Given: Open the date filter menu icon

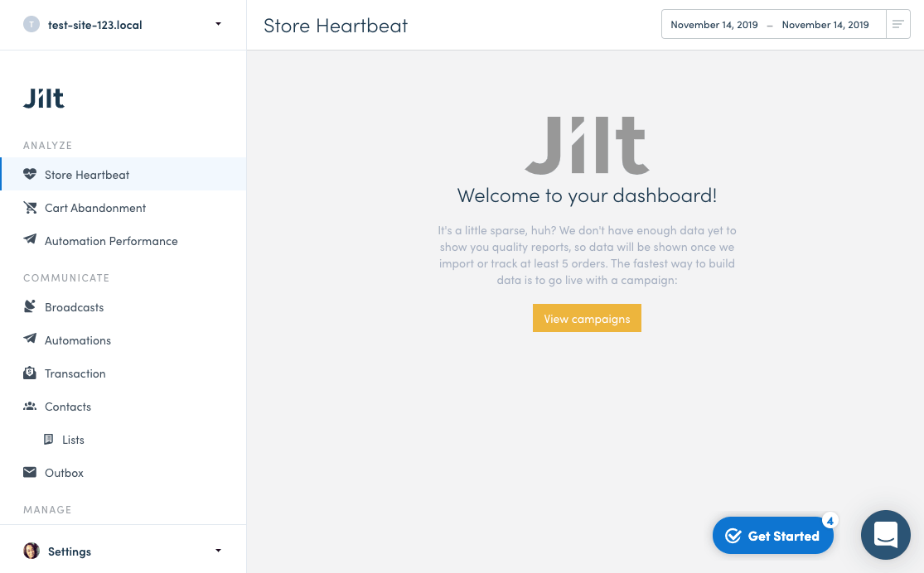Looking at the screenshot, I should point(898,24).
